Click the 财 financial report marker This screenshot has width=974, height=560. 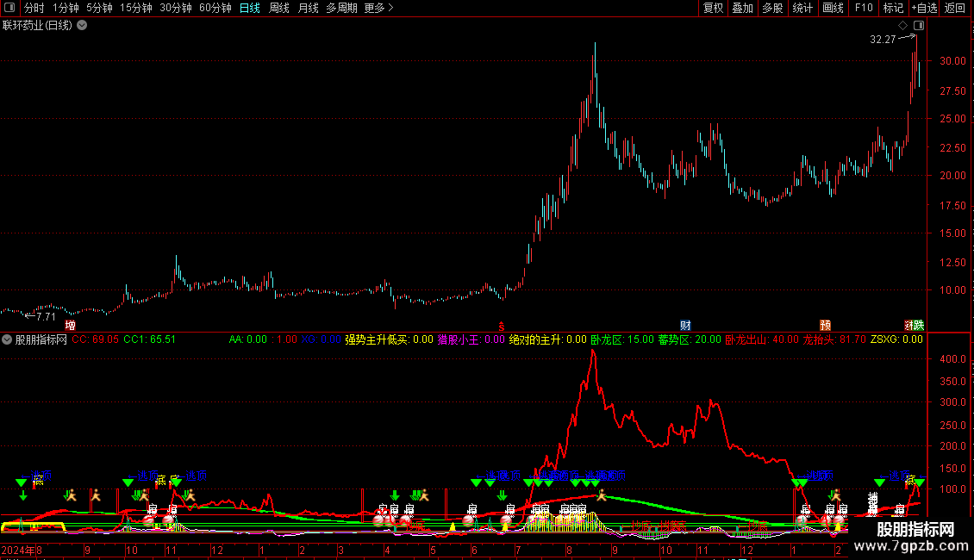pyautogui.click(x=685, y=326)
